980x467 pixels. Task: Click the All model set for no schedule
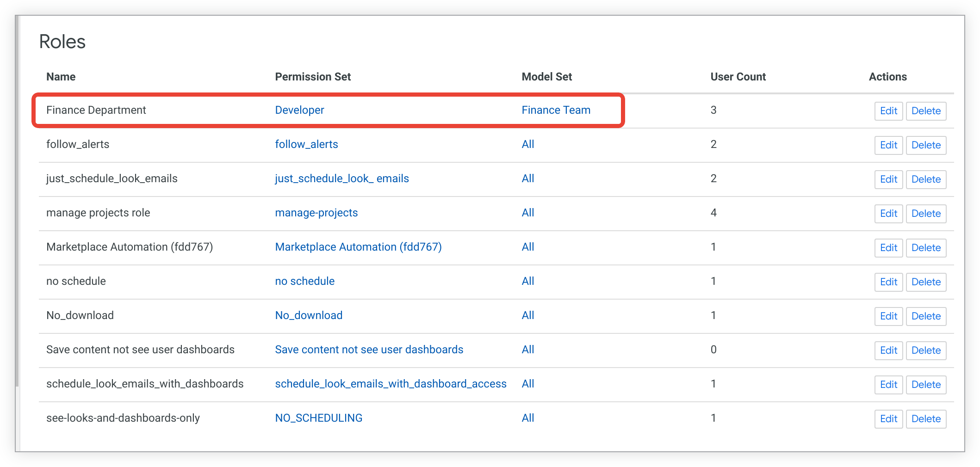click(527, 281)
